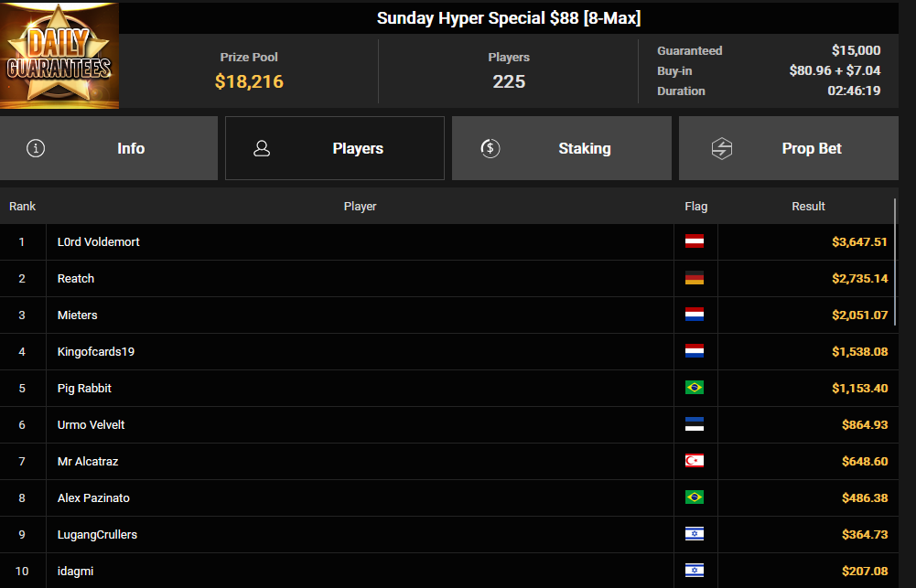Click the Result column header
This screenshot has height=588, width=916.
(x=808, y=206)
